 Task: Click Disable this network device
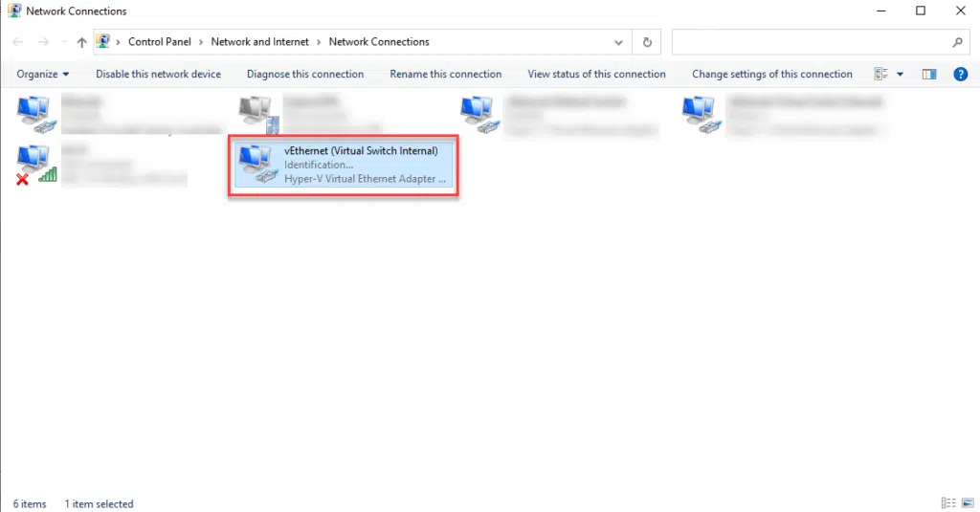158,74
